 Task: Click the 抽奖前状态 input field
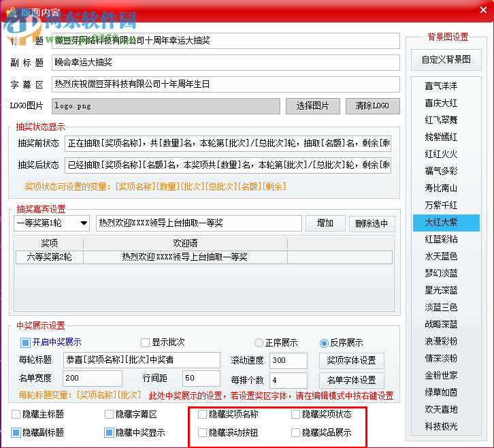click(x=228, y=144)
